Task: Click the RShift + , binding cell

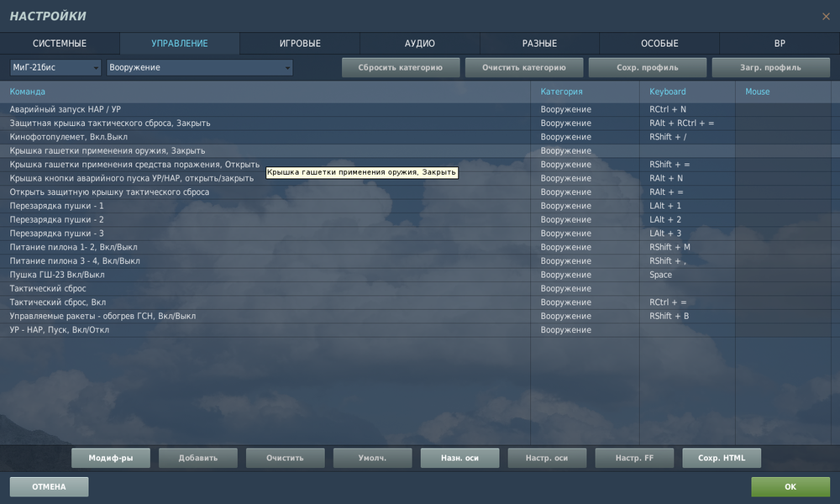Action: click(687, 261)
